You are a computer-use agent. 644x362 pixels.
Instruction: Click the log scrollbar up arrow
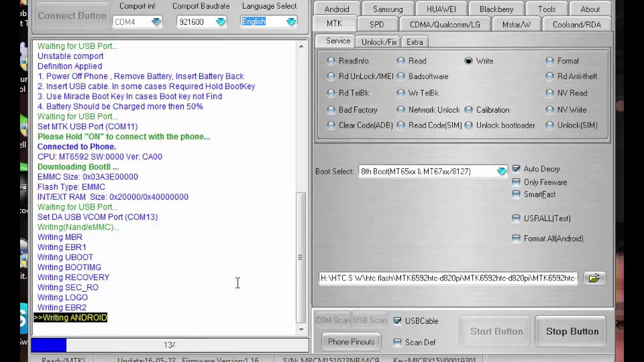click(301, 46)
